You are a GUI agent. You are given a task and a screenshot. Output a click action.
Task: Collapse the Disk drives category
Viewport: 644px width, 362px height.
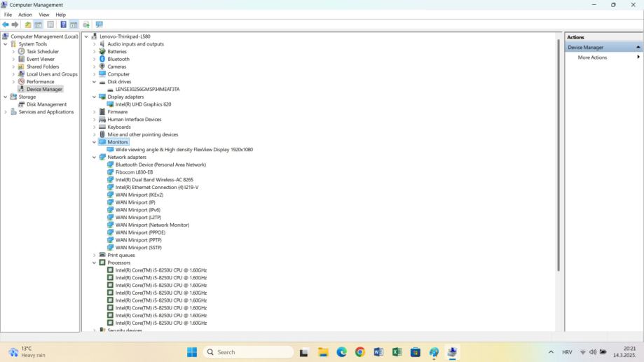[x=95, y=82]
